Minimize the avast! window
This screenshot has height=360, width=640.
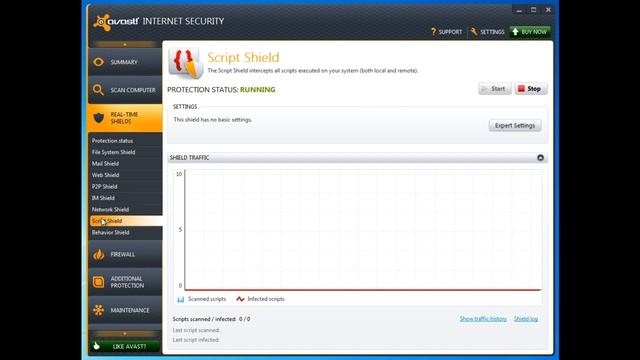[519, 10]
